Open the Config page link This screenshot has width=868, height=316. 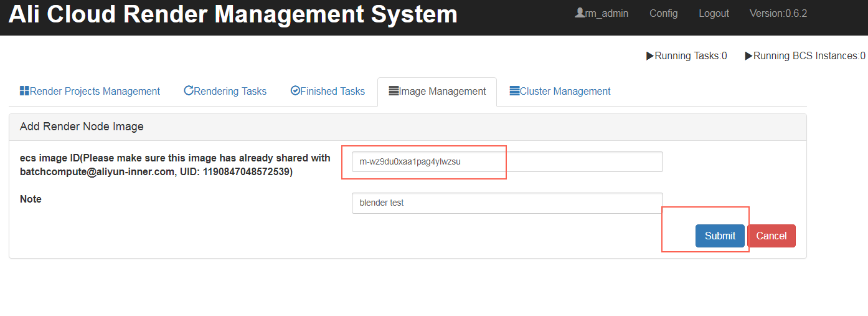point(663,13)
